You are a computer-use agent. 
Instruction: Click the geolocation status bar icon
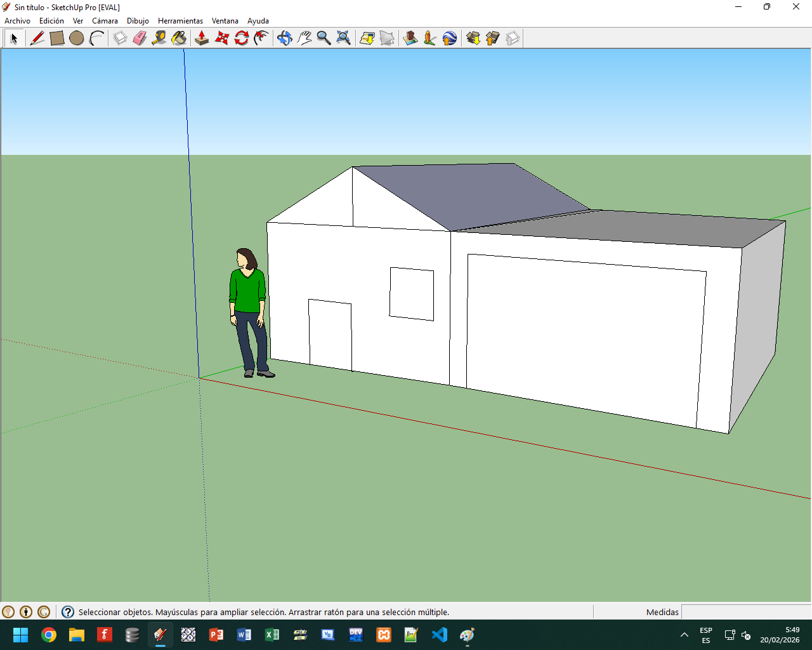[8, 612]
